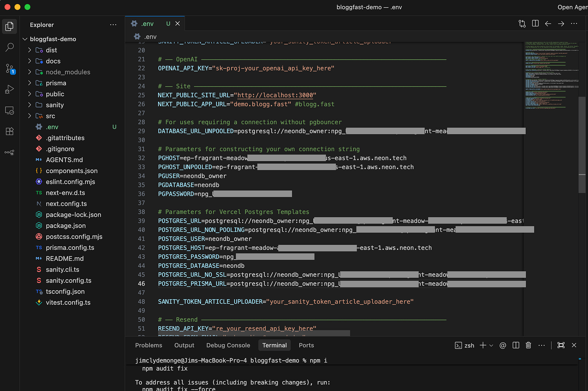Screen dimensions: 588x391
Task: Switch to the Problems tab
Action: click(148, 345)
